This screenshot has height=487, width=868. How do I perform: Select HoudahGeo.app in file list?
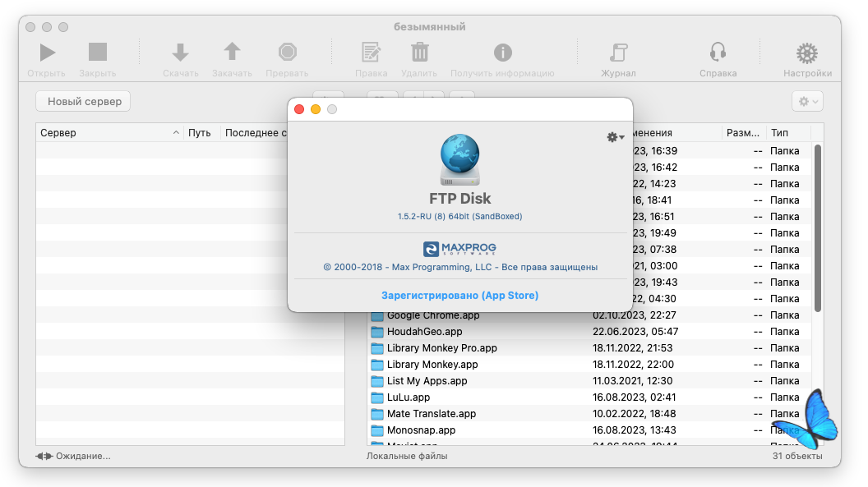pos(590,332)
